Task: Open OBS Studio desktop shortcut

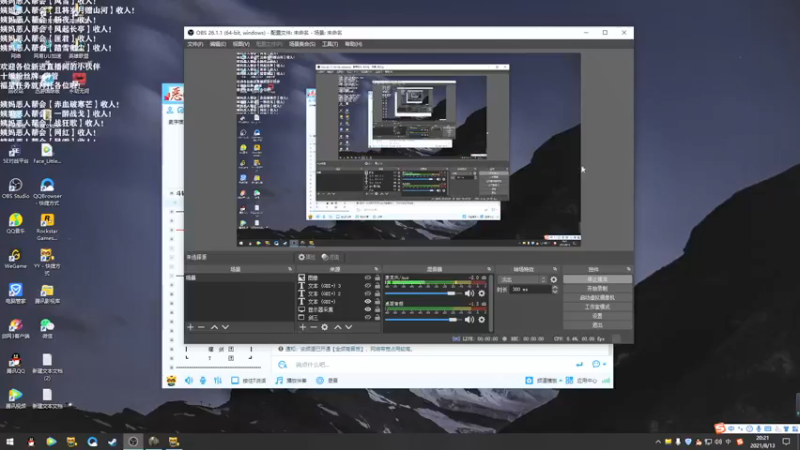Action: pyautogui.click(x=15, y=189)
